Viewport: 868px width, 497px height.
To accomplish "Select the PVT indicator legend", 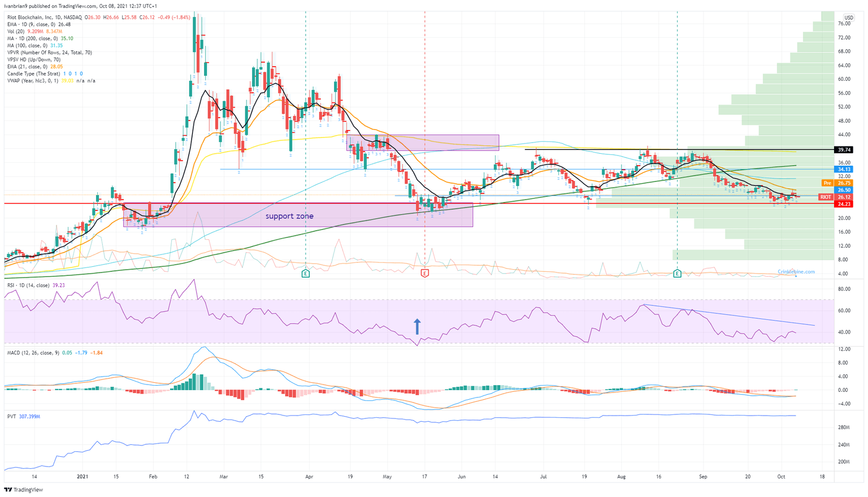I will point(24,417).
